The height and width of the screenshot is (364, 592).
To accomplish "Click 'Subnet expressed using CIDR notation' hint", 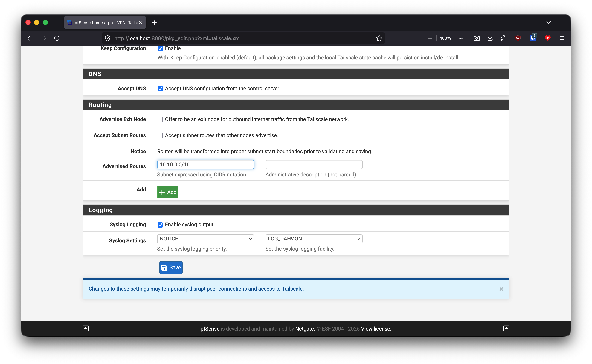I will tap(202, 175).
